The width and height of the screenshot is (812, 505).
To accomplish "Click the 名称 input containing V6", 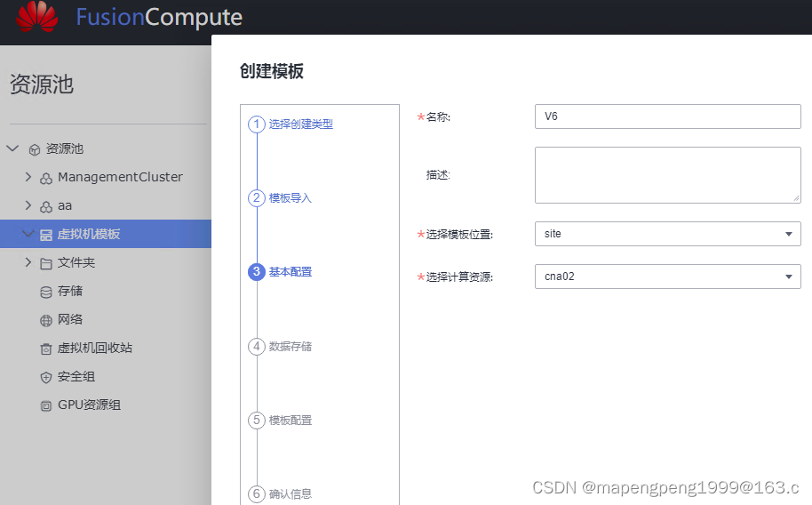I will (667, 116).
